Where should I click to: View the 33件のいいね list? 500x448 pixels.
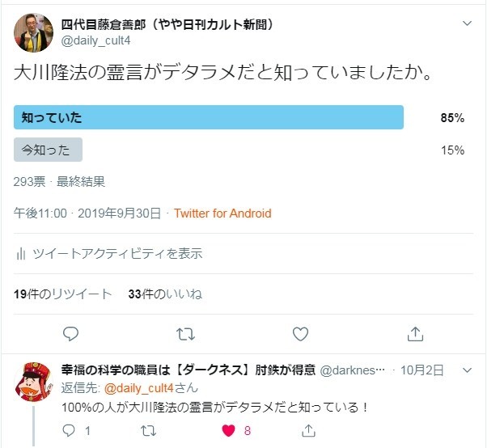click(x=165, y=294)
